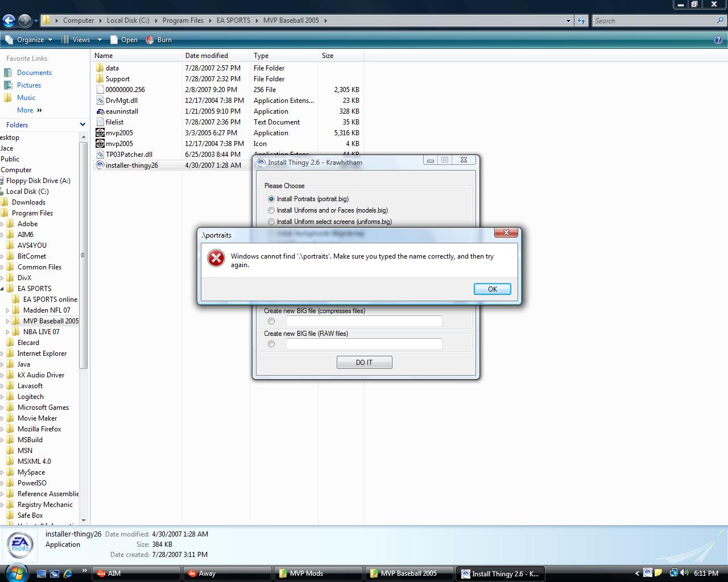Select the DrvMgt.dll file icon
This screenshot has height=582, width=728.
100,100
